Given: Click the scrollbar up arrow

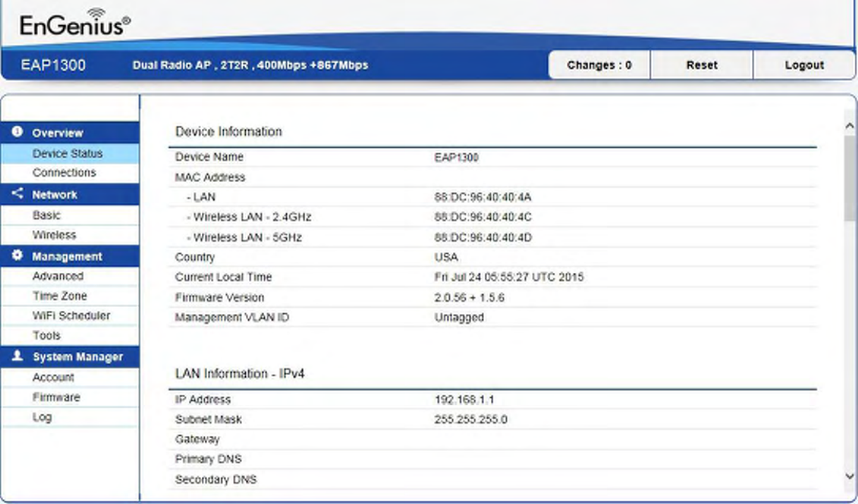Looking at the screenshot, I should click(x=850, y=126).
